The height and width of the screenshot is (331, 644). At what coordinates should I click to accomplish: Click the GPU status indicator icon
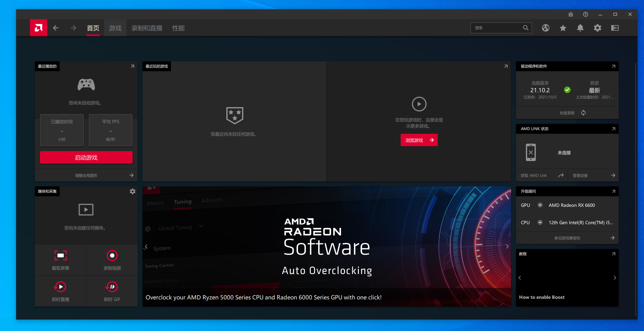(540, 205)
